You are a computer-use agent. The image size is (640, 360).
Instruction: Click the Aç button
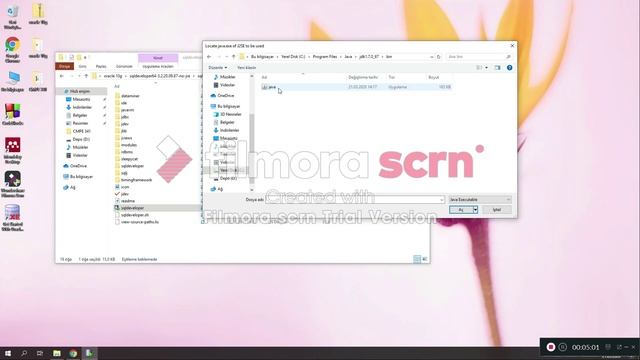point(461,210)
